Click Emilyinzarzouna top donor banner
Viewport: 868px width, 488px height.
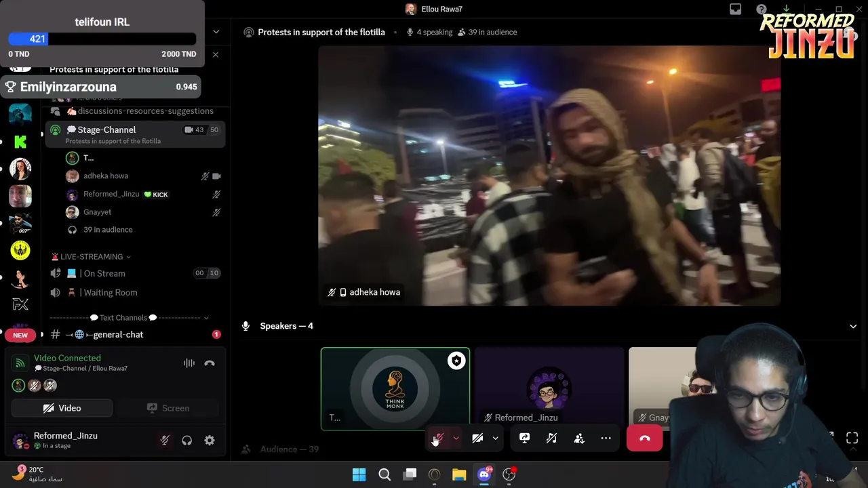click(x=102, y=87)
